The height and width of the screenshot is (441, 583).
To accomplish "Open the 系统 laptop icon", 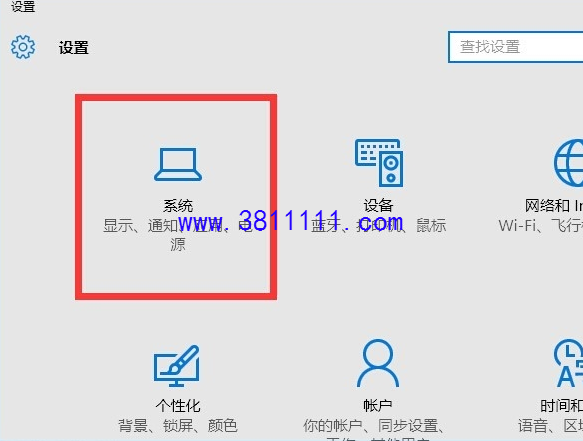I will click(178, 164).
